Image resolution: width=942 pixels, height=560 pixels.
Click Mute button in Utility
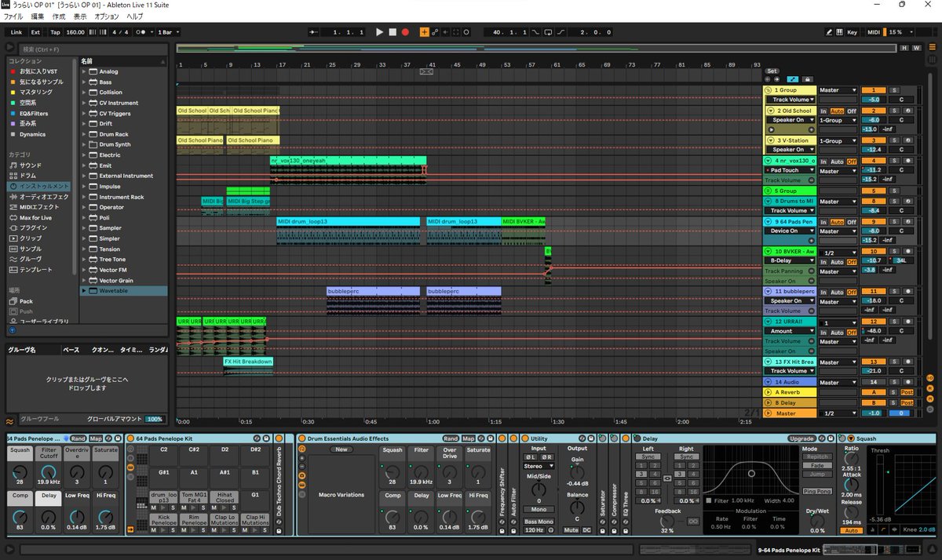571,530
